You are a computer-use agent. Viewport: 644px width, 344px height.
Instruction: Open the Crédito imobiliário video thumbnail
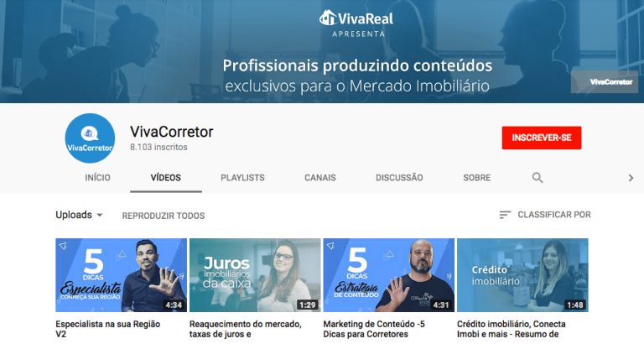click(x=522, y=275)
